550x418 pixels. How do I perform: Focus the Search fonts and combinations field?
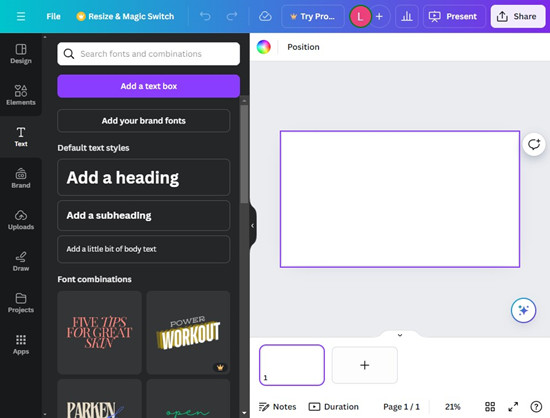[149, 54]
